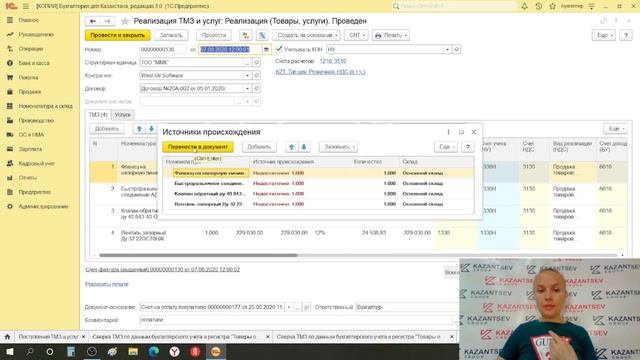Viewport: 640px width, 360px height.
Task: Open Еще menu in Источники происхождения dialog
Action: pos(446,147)
